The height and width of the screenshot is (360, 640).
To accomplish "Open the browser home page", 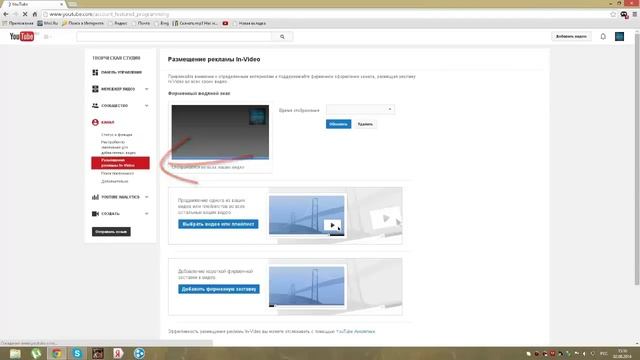I will [x=35, y=14].
